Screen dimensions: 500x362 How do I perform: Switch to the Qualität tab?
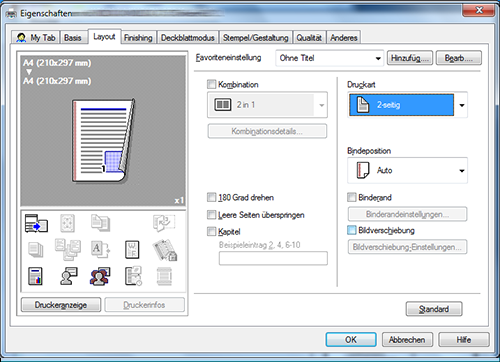point(309,38)
